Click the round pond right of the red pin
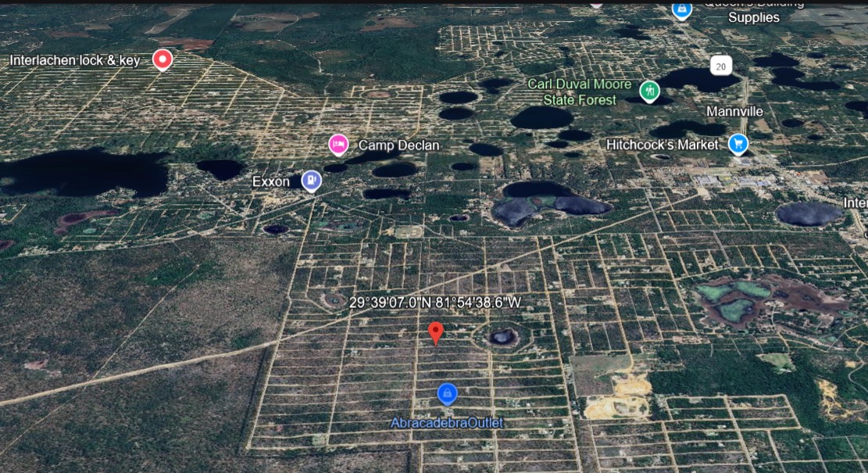The height and width of the screenshot is (473, 868). point(502,337)
